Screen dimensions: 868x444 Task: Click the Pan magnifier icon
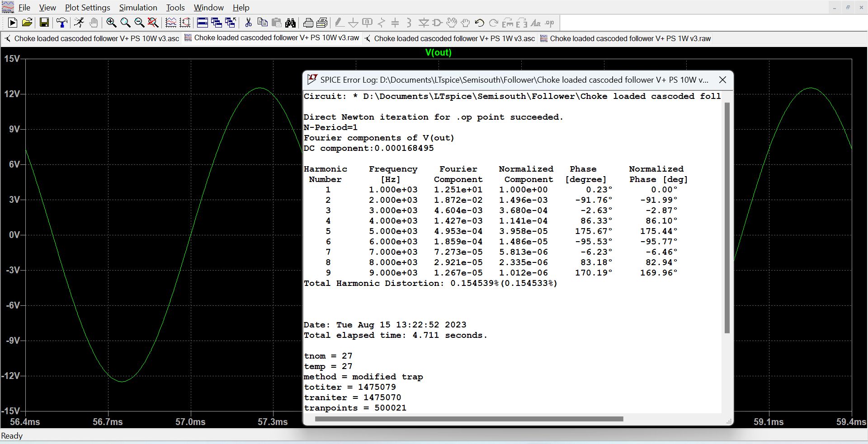point(125,23)
